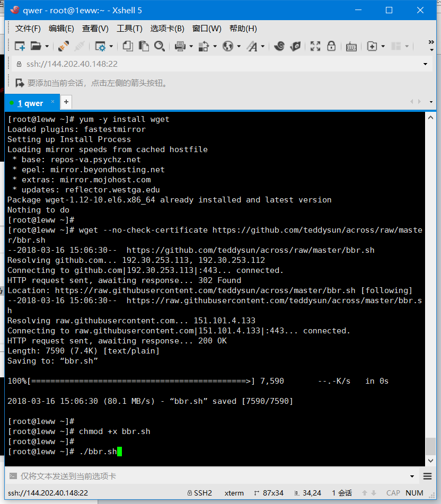The height and width of the screenshot is (504, 441).
Task: Click the xterm terminal type label
Action: coord(234,493)
